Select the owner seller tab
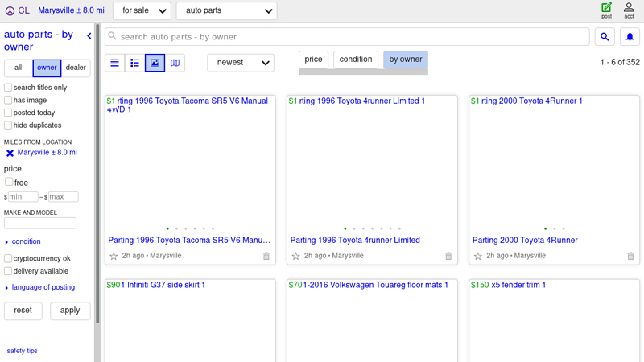The image size is (644, 362). click(x=47, y=68)
